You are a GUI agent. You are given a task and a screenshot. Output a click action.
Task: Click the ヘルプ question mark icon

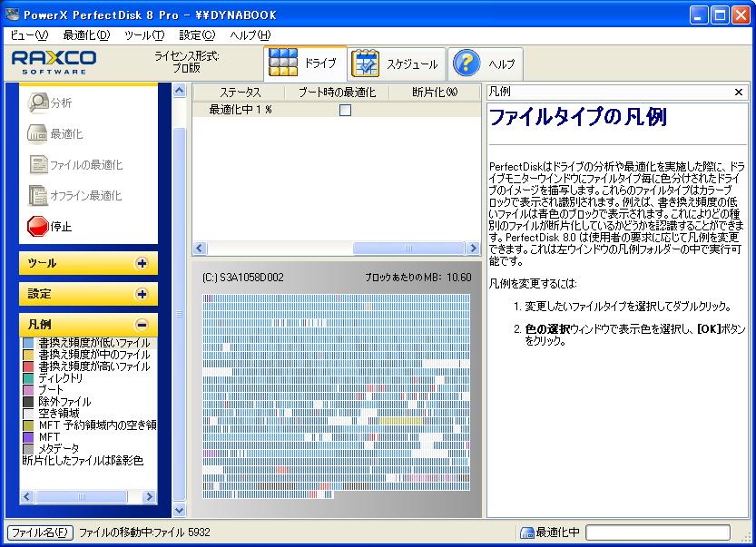(x=466, y=63)
